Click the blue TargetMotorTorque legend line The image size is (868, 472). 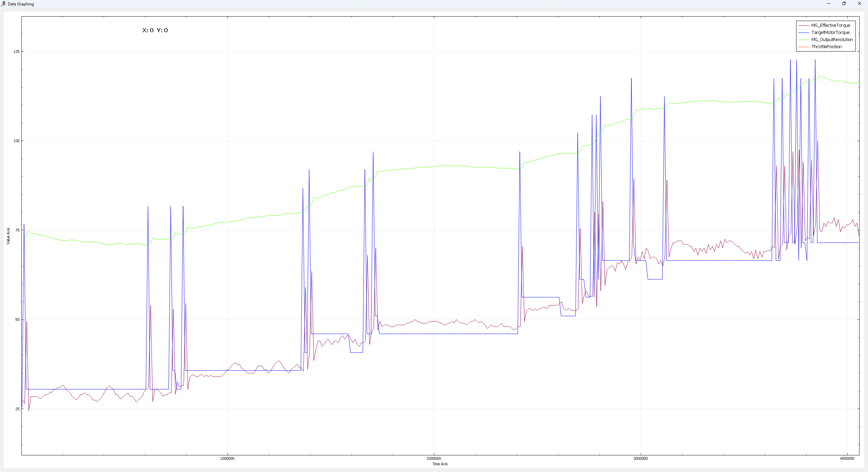[x=804, y=33]
